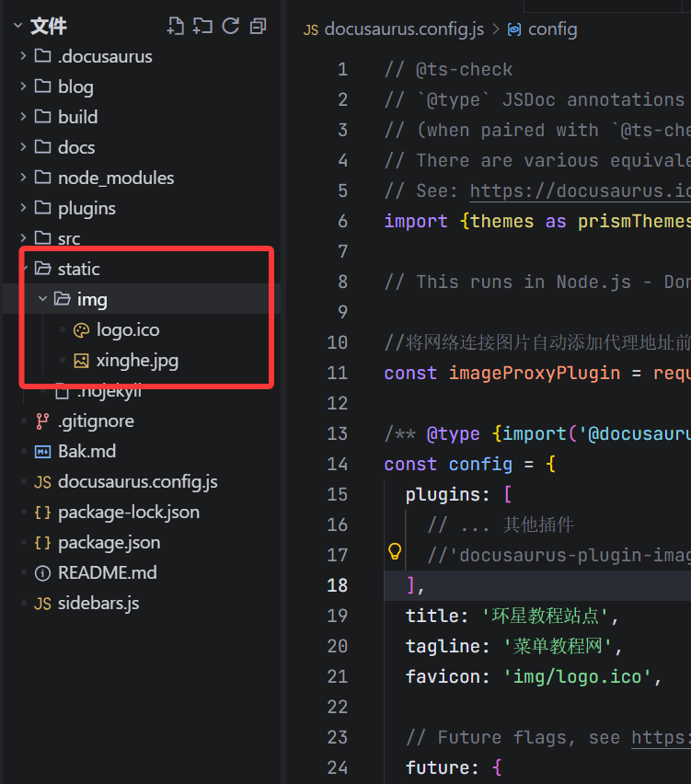Expand the src folder
The width and height of the screenshot is (691, 784).
(x=23, y=238)
